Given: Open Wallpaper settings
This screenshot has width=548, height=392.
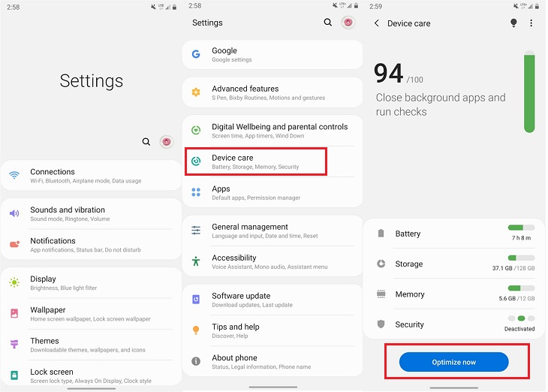Looking at the screenshot, I should coord(91,314).
